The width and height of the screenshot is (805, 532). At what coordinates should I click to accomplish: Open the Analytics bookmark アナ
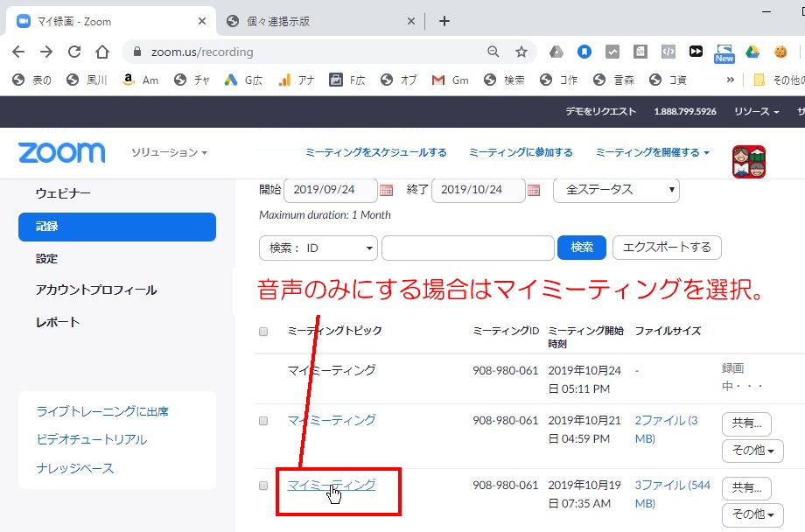click(x=296, y=80)
